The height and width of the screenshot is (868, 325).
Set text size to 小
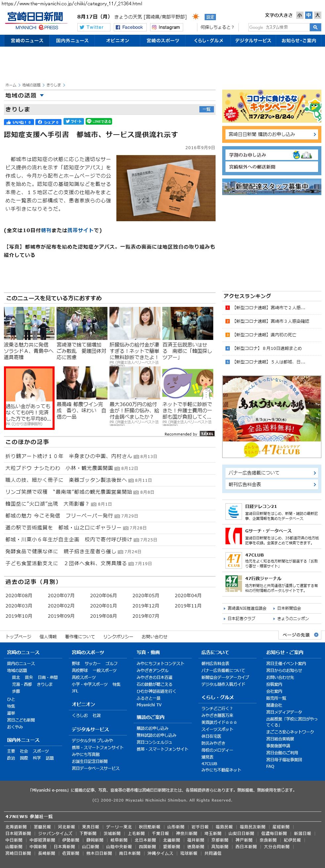[x=300, y=15]
